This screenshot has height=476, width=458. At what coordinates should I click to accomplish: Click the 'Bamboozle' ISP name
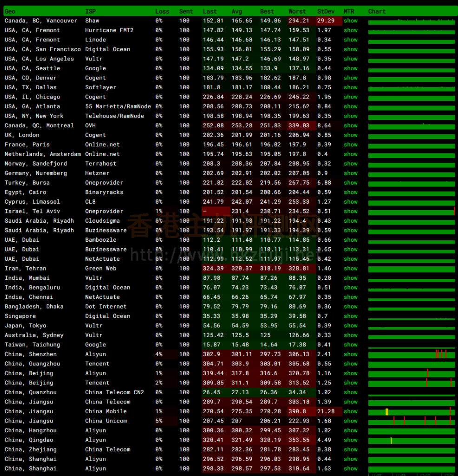coord(101,240)
